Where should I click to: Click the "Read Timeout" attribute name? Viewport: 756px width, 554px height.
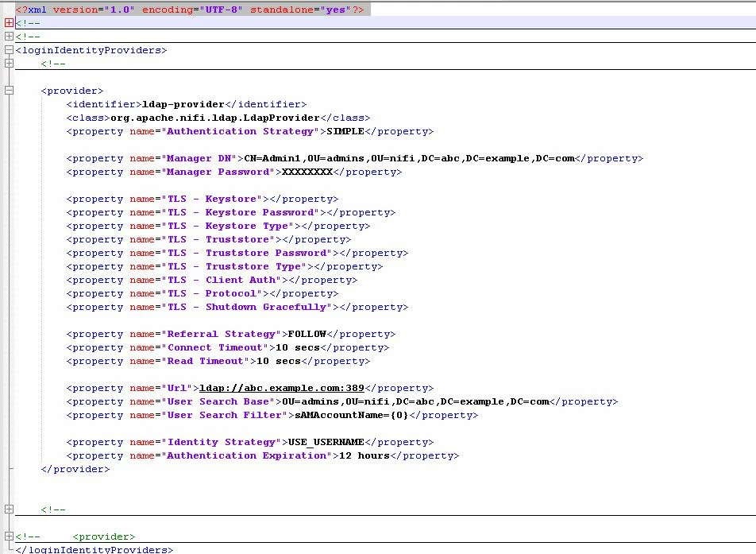point(206,361)
